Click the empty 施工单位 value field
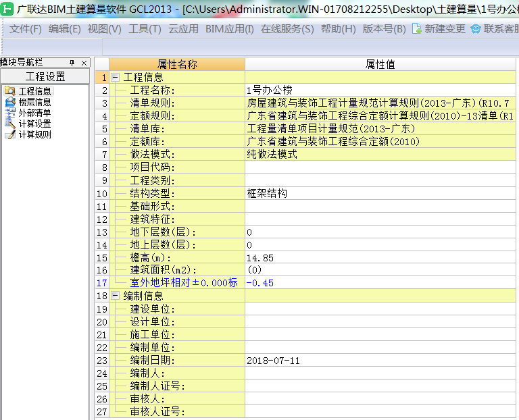Screen dimensions: 519x420 point(380,334)
